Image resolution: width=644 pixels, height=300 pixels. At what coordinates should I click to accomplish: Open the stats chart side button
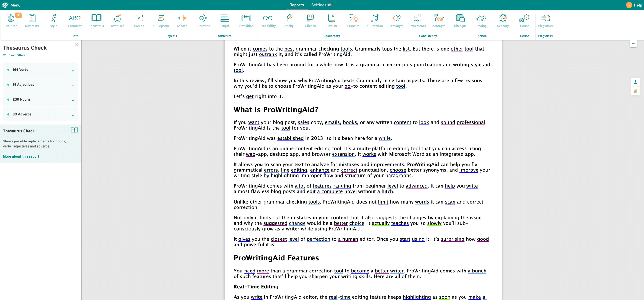pos(635,91)
